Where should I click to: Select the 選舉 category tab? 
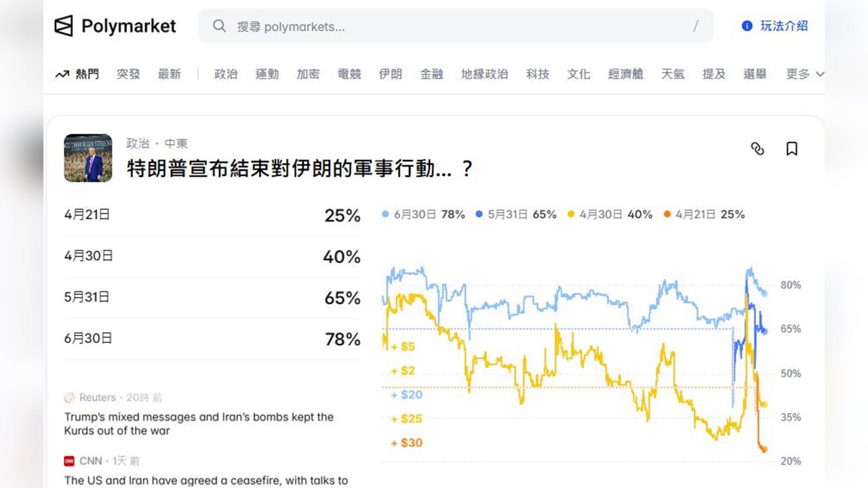755,75
